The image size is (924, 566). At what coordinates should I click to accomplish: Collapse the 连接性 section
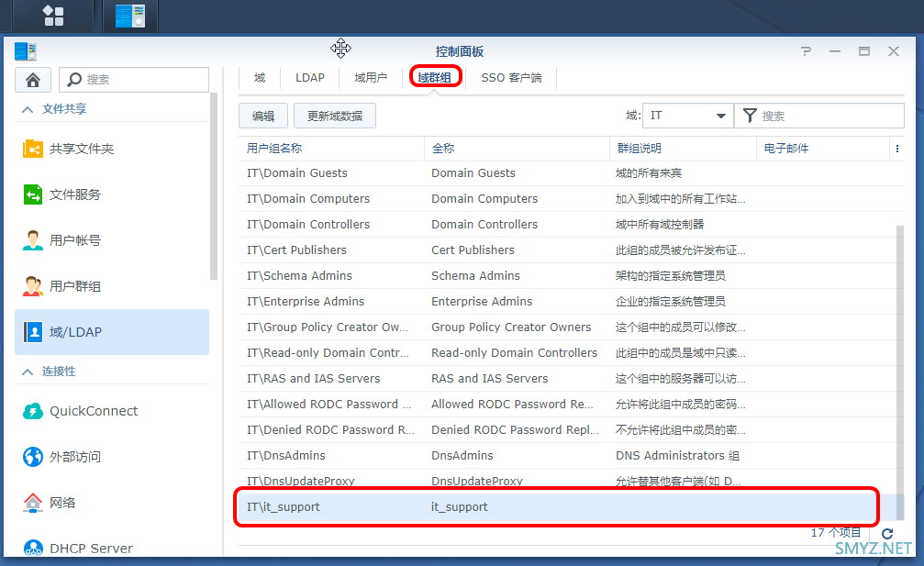pyautogui.click(x=28, y=372)
